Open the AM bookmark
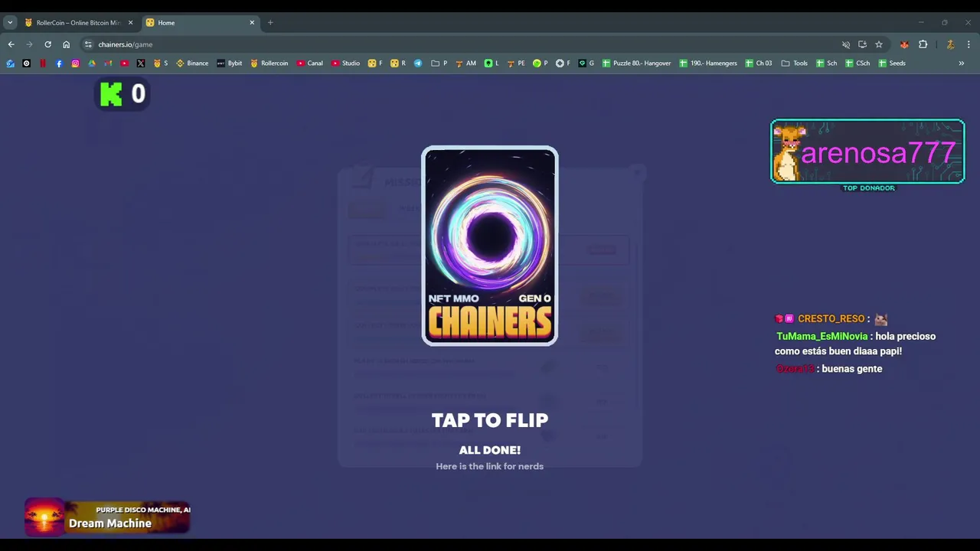The width and height of the screenshot is (980, 551). click(465, 64)
